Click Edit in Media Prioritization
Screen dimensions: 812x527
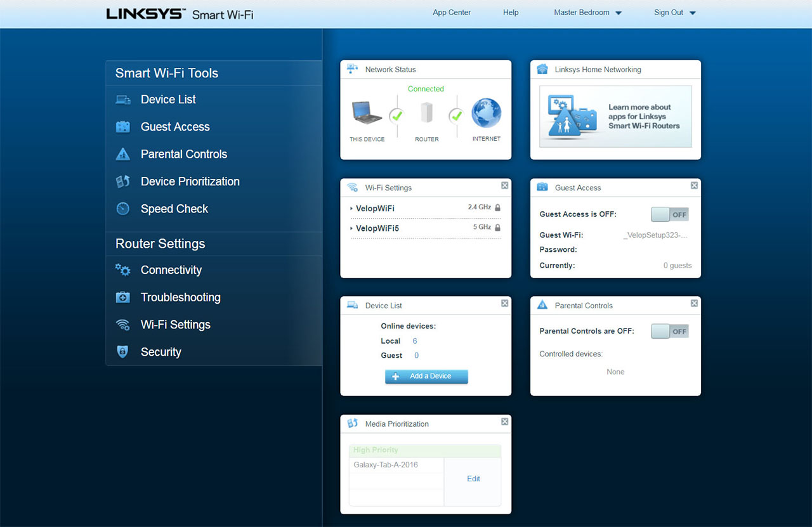[473, 479]
